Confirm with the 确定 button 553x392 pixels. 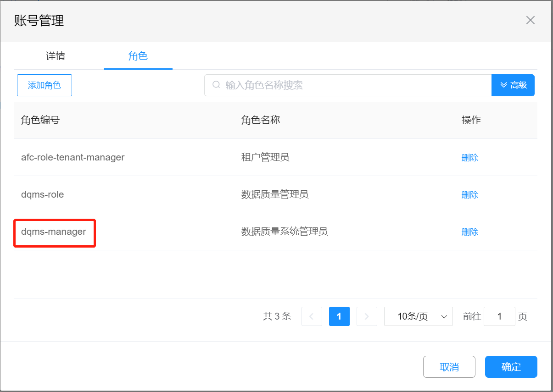coord(511,367)
